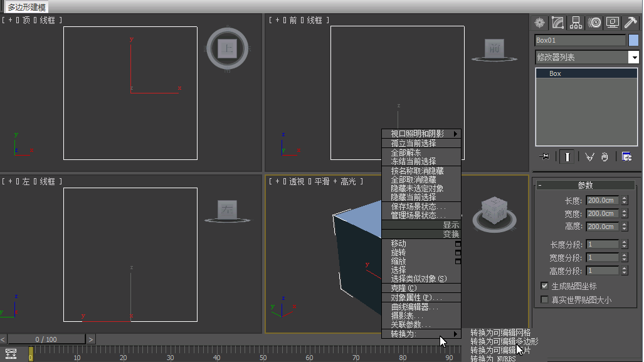Viewport: 644px width, 362px height.
Task: Open the Hierarchy command panel tab
Action: (x=576, y=23)
